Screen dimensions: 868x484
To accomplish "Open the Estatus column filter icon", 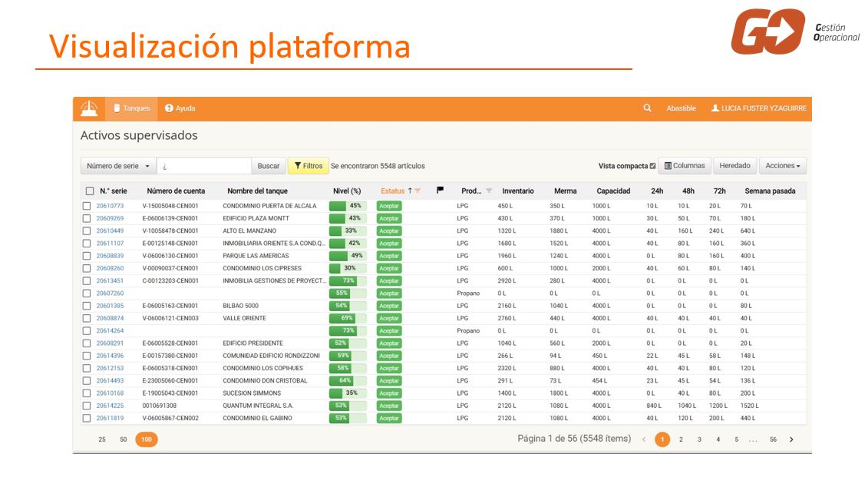I will click(x=418, y=191).
